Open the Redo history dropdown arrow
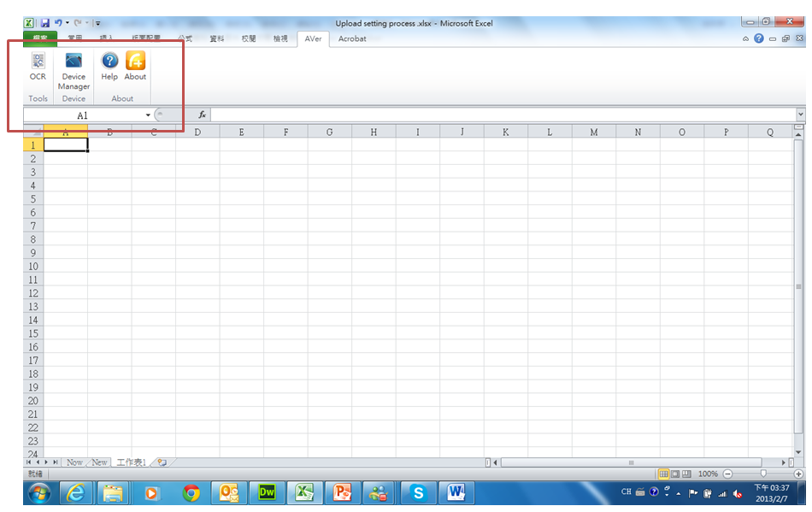 point(87,23)
